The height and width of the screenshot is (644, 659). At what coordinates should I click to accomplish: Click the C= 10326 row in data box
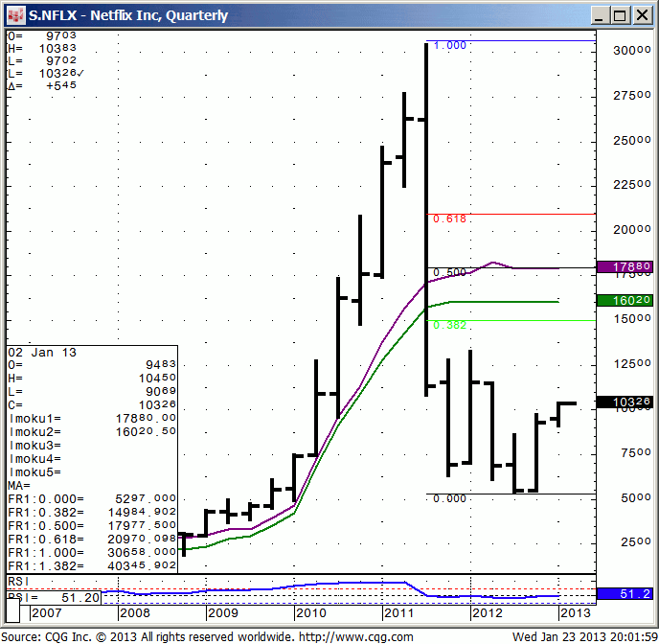tap(92, 404)
